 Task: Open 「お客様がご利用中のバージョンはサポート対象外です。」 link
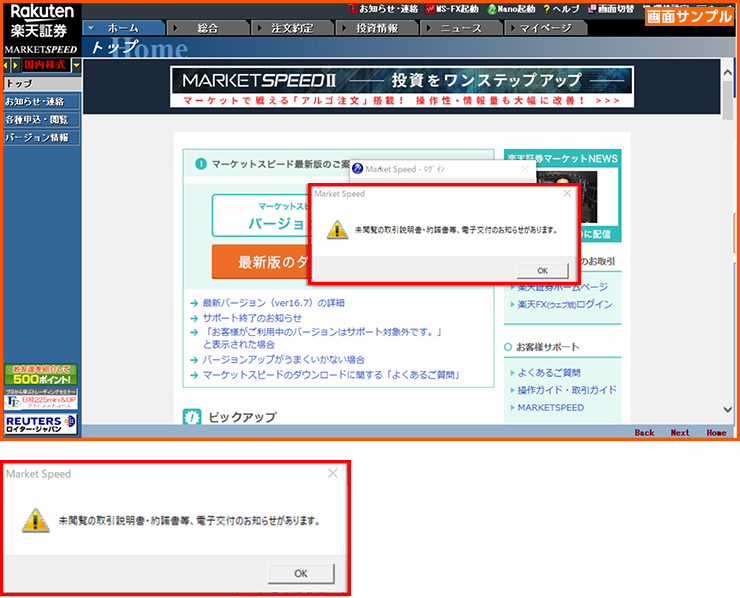(x=323, y=338)
